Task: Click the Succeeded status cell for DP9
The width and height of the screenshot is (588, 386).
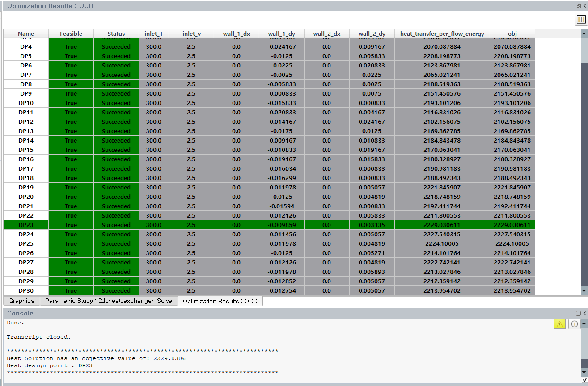Action: coord(116,93)
